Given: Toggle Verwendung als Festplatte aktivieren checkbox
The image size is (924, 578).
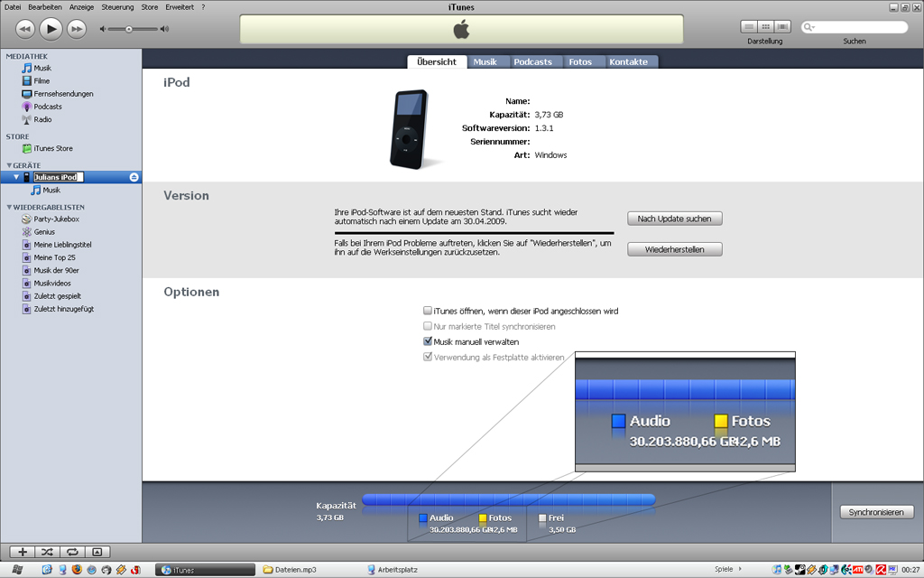Looking at the screenshot, I should point(428,357).
